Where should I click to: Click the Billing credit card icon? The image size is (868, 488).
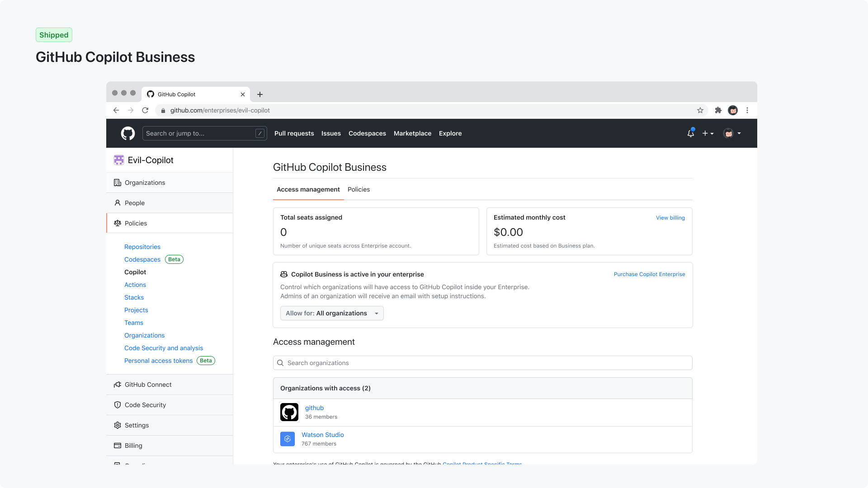pyautogui.click(x=118, y=446)
